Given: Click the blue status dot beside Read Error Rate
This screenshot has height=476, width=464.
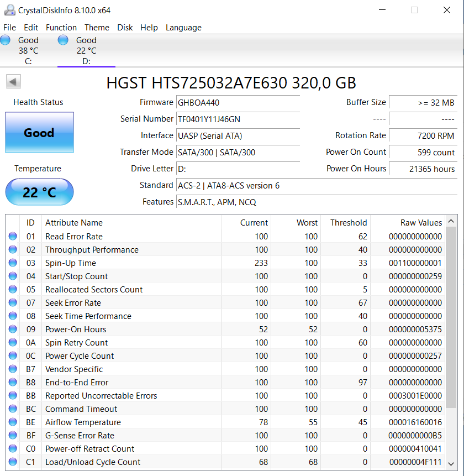Looking at the screenshot, I should click(13, 236).
